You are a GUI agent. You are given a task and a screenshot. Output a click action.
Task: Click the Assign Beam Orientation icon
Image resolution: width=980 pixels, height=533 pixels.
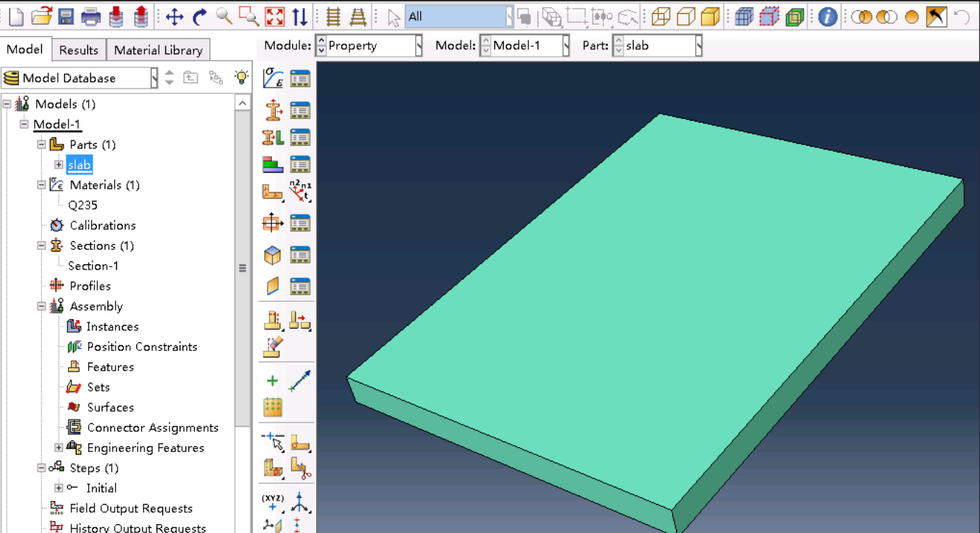point(300,192)
